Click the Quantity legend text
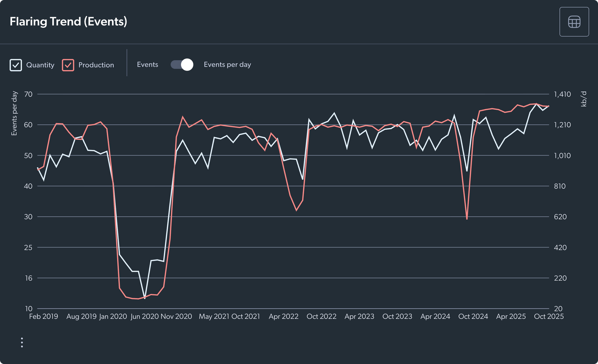This screenshot has height=364, width=598. [40, 65]
